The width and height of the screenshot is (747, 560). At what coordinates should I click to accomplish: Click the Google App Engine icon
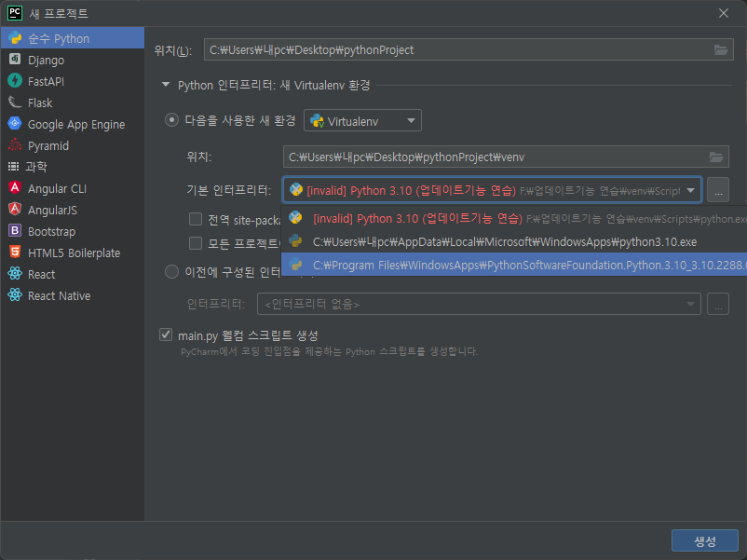pos(15,123)
